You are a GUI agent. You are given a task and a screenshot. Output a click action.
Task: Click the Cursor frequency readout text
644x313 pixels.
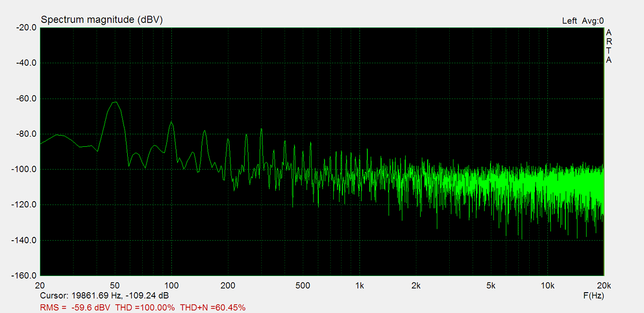105,296
